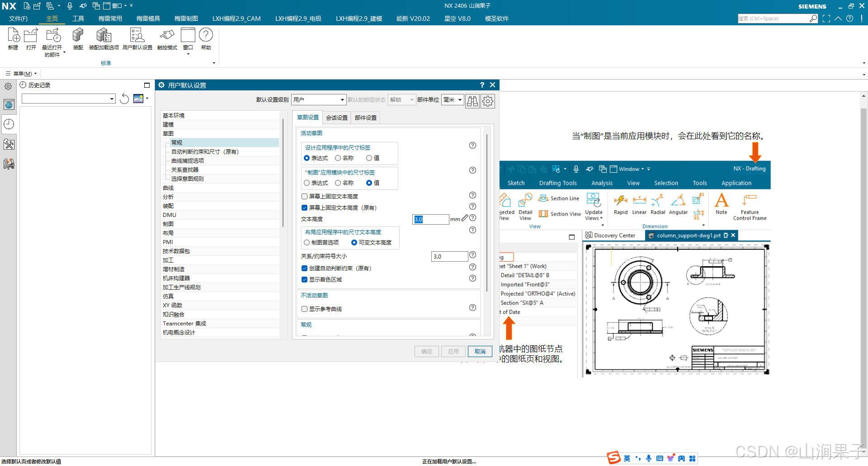868x466 pixels.
Task: Click the 帮助 help icon in ribbon
Action: 206,35
